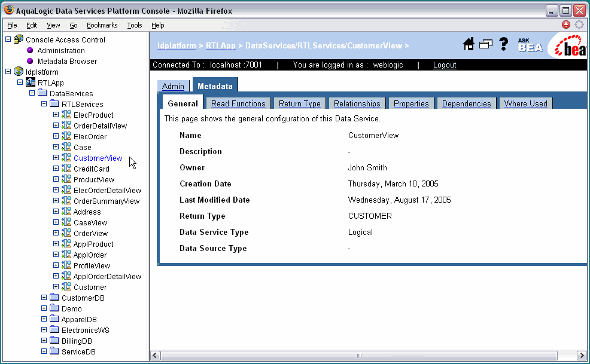
Task: Click the Address data service icon
Action: (x=66, y=212)
